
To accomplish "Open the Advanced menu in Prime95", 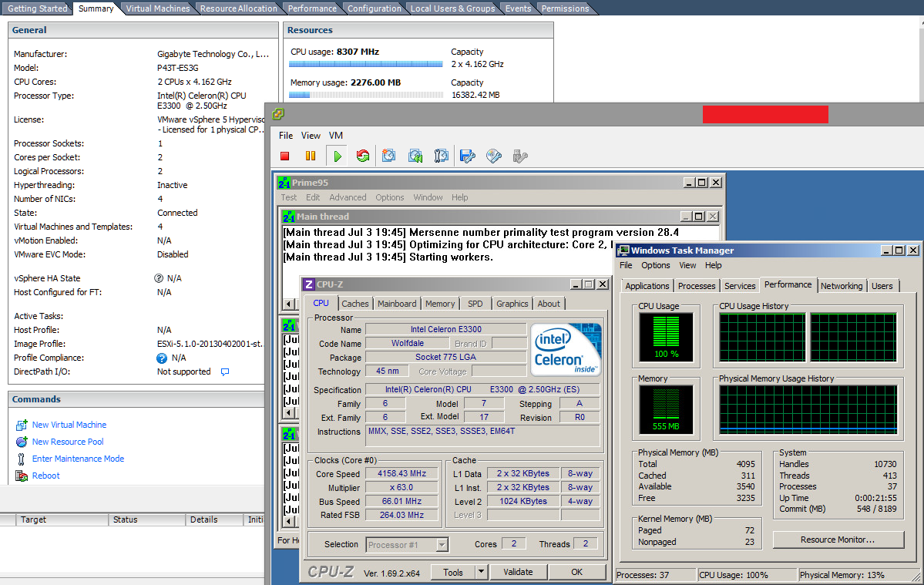I will pyautogui.click(x=348, y=197).
